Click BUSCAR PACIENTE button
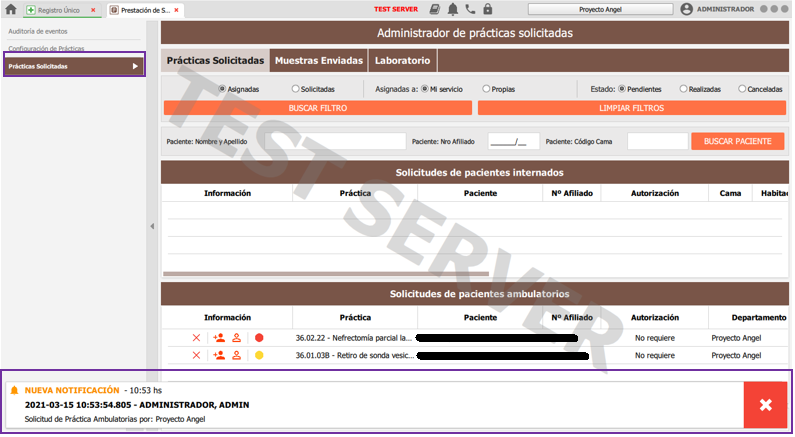Viewport: 795px width, 437px height. pos(738,141)
